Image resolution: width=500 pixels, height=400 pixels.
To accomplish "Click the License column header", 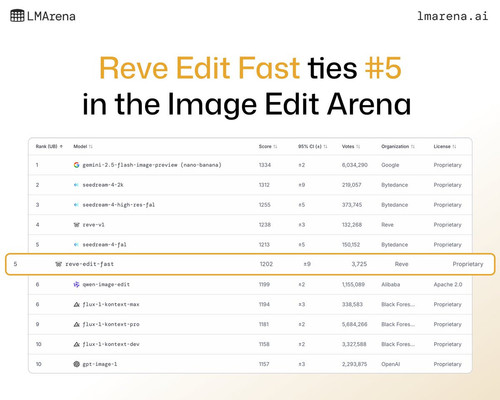I will click(442, 146).
